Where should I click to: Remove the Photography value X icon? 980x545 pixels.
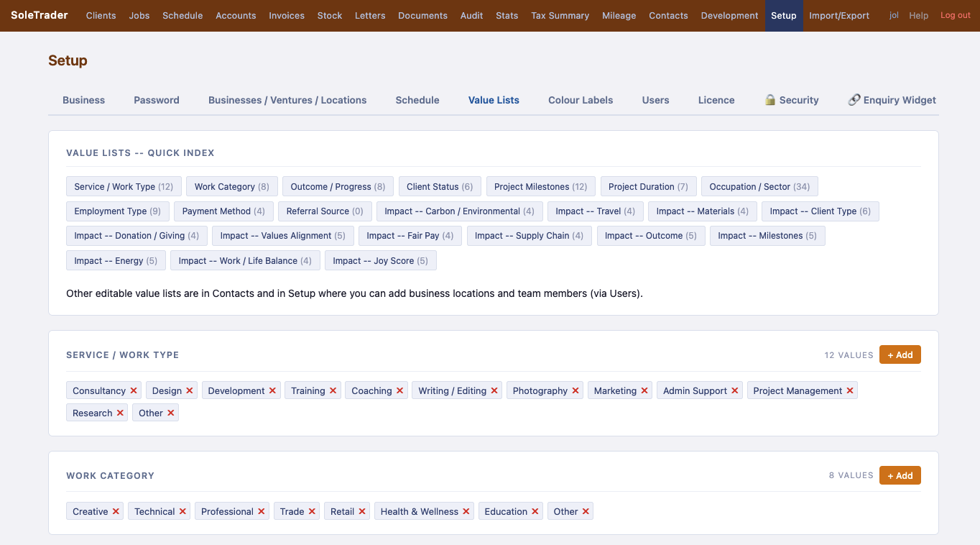coord(575,391)
